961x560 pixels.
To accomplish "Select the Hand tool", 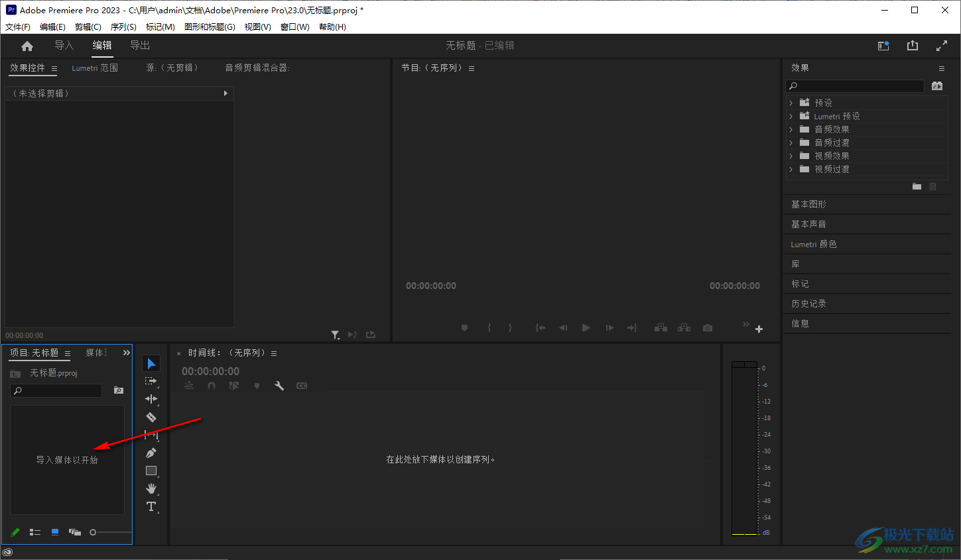I will [151, 488].
